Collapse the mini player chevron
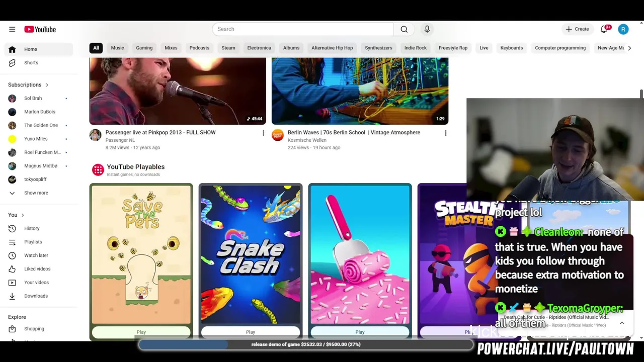Viewport: 644px width, 362px height. point(622,323)
